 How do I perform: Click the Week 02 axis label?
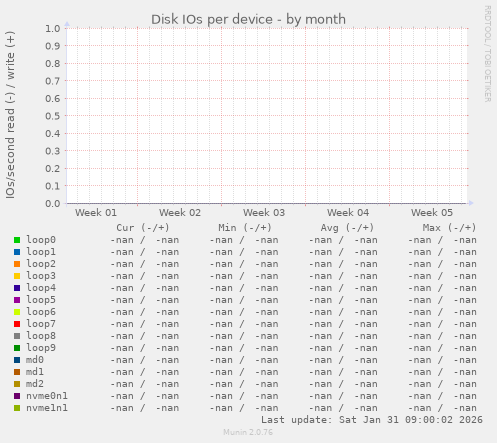click(180, 213)
